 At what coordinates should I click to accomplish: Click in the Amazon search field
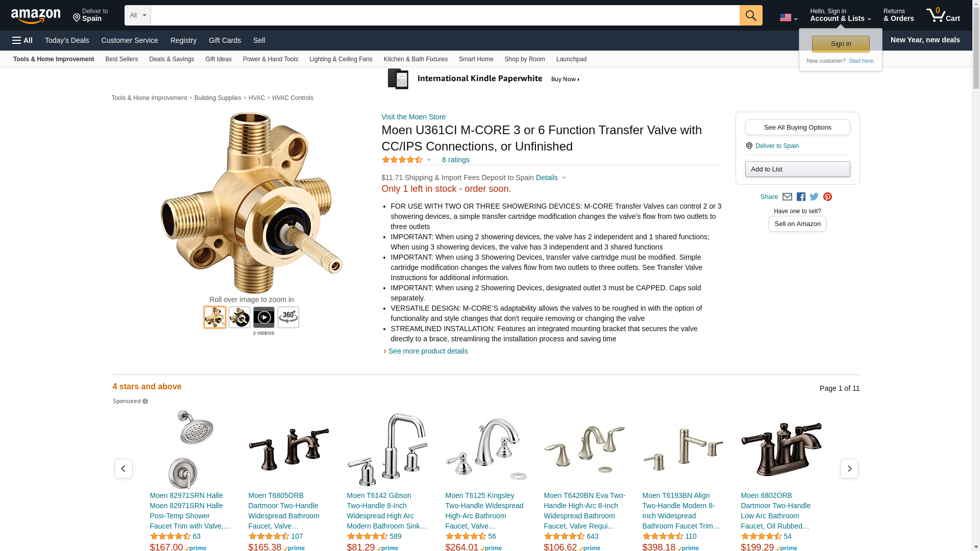[445, 15]
